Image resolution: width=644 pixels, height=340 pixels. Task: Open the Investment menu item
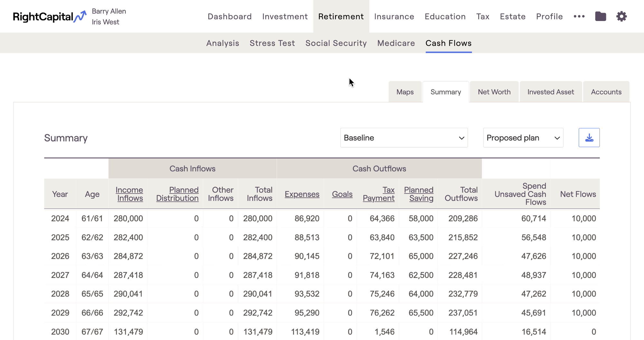click(285, 16)
